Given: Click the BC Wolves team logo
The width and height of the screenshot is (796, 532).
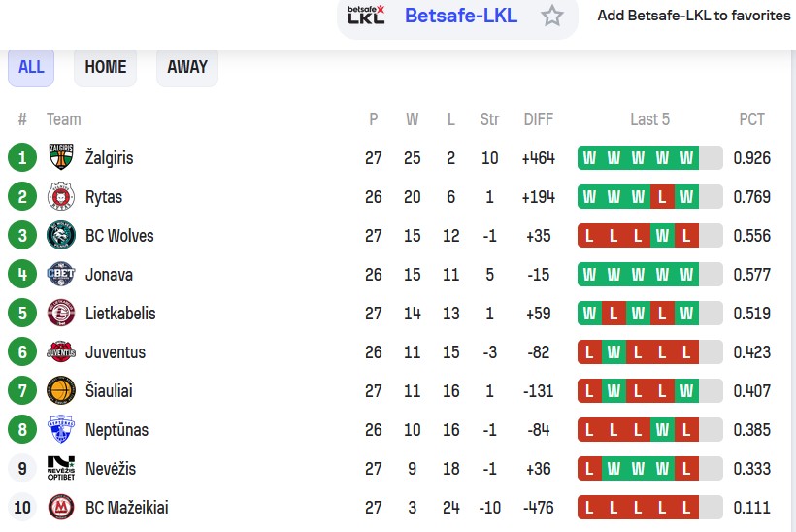Looking at the screenshot, I should [61, 235].
